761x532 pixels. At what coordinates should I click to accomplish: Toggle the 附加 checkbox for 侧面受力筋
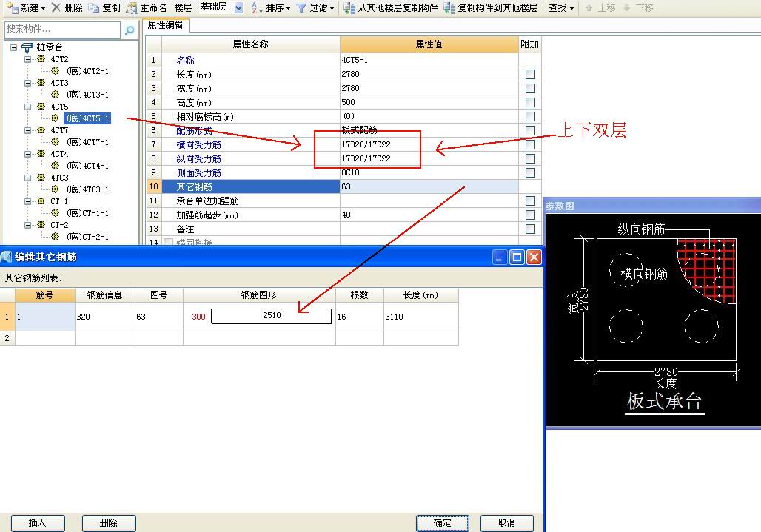[x=531, y=172]
